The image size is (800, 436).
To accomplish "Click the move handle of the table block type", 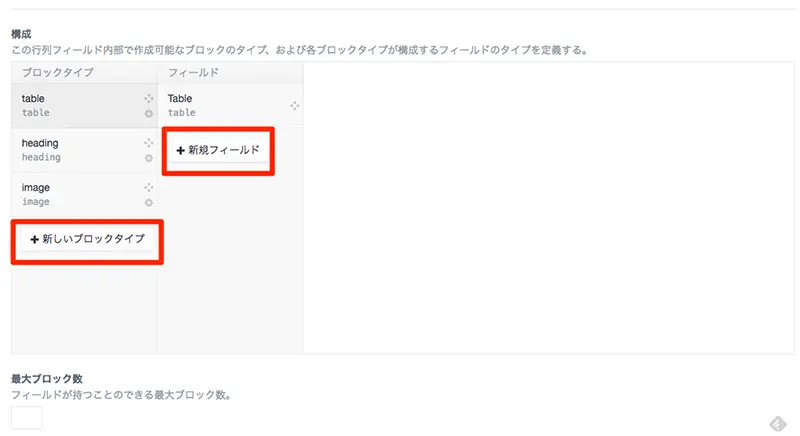I will pos(148,98).
